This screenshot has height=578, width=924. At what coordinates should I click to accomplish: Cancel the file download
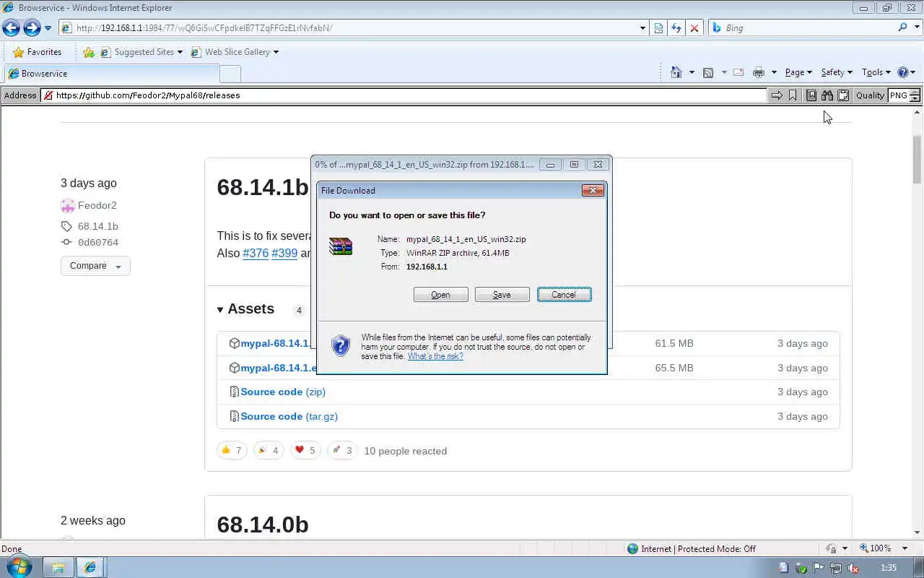click(x=564, y=295)
